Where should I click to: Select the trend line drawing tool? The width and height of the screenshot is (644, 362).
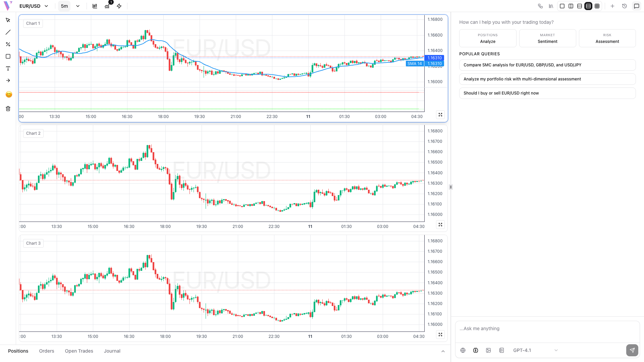click(x=8, y=33)
